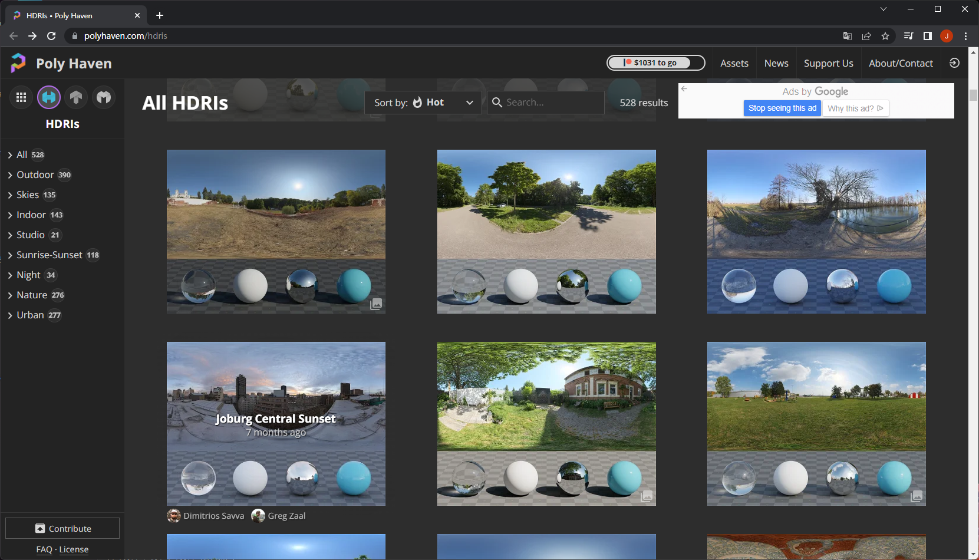Image resolution: width=979 pixels, height=560 pixels.
Task: Click the Patreon goal progress bar
Action: 656,62
